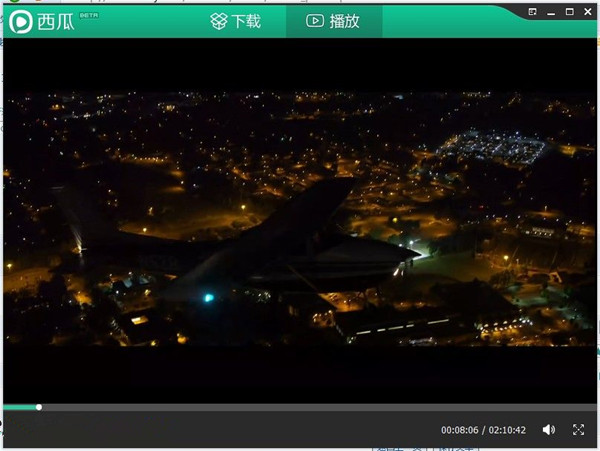Enter fullscreen with the expand icon

[578, 430]
